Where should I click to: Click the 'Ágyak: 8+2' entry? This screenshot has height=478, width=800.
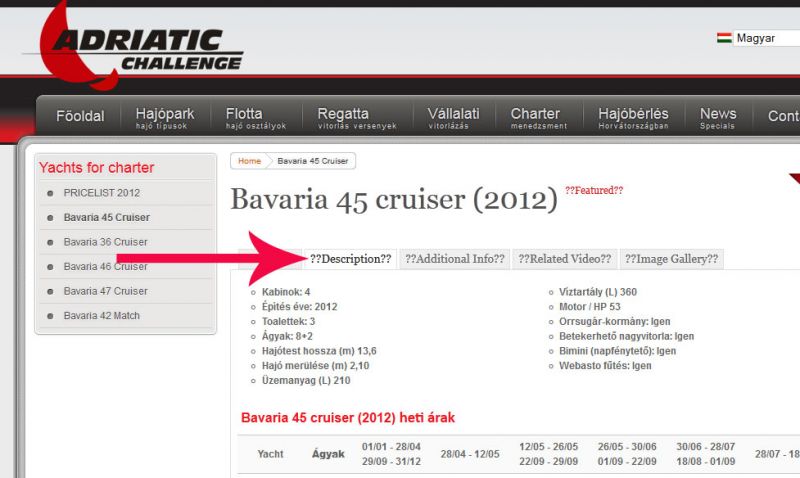pos(287,336)
